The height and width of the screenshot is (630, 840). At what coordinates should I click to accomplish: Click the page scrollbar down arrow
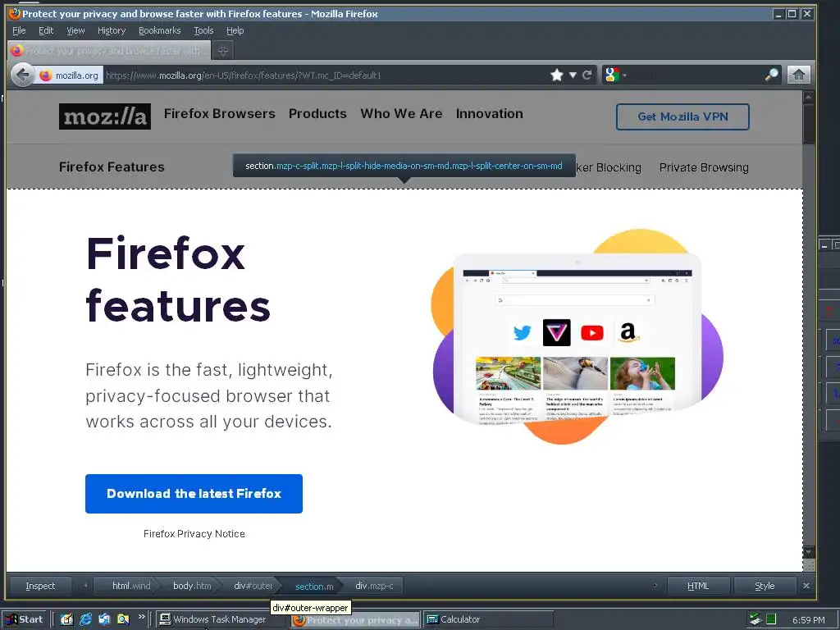click(x=809, y=551)
